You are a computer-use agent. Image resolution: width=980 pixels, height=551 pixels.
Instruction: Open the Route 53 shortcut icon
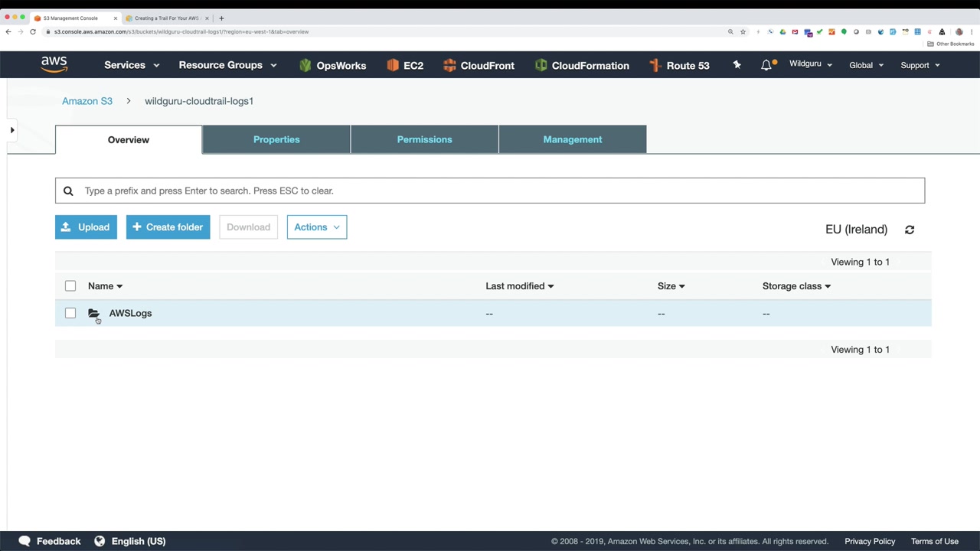click(x=655, y=66)
